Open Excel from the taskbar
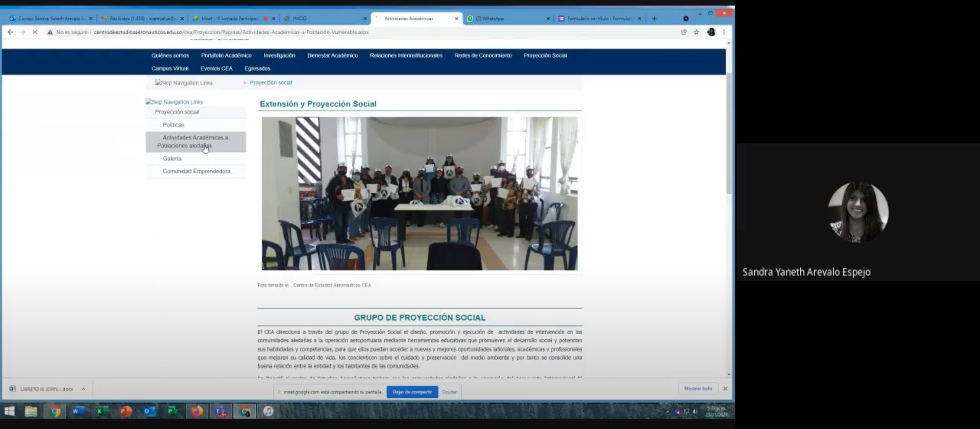The image size is (980, 429). (102, 411)
